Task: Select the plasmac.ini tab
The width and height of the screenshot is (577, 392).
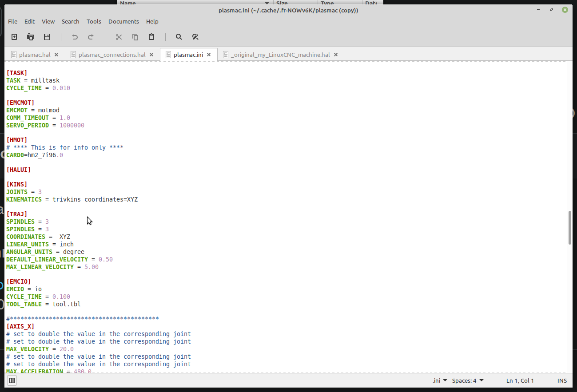Action: pos(188,55)
